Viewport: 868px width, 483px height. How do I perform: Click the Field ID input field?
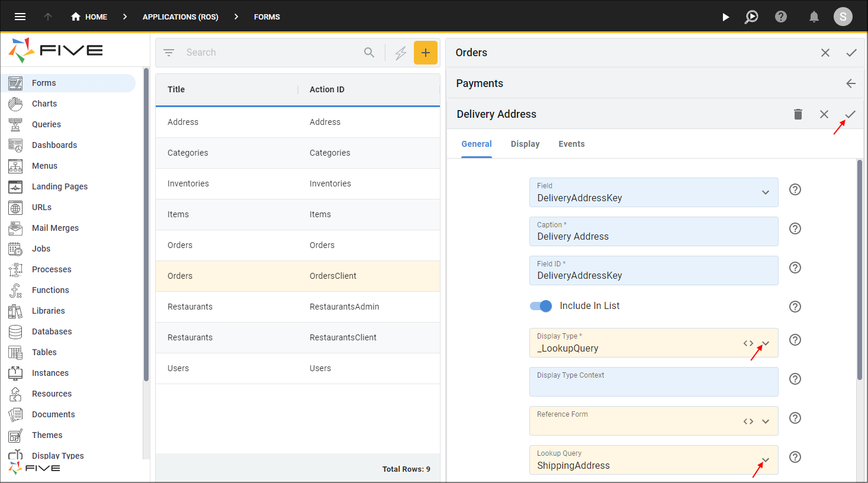654,271
